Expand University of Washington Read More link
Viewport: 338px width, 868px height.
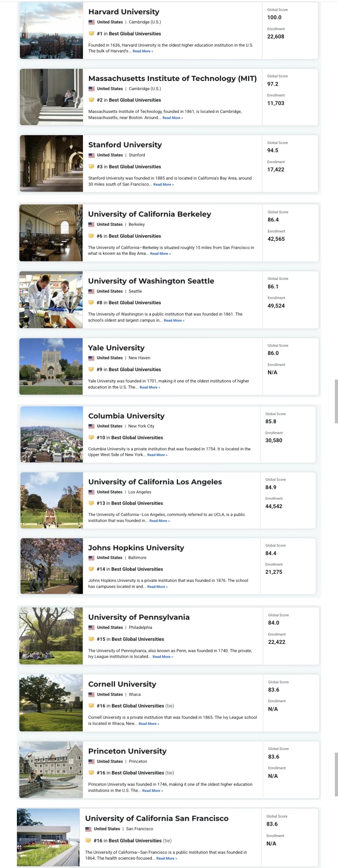click(174, 320)
